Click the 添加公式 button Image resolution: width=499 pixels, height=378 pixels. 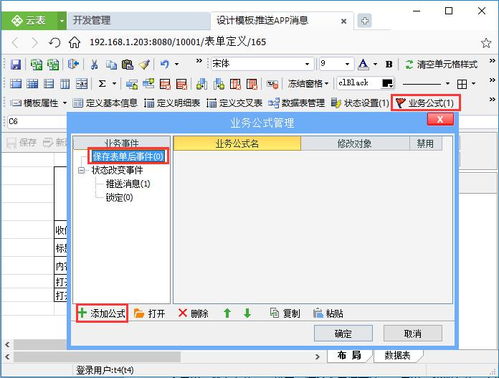click(102, 313)
